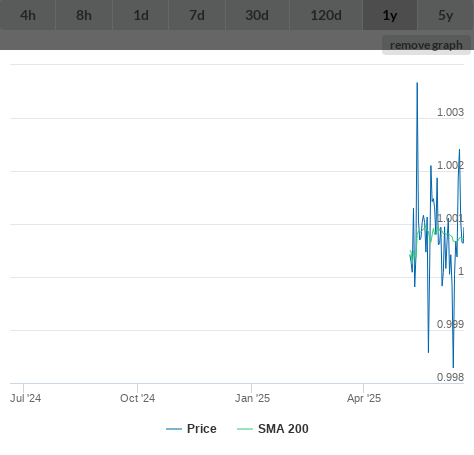The width and height of the screenshot is (474, 455).
Task: Click the Apr '25 axis label
Action: coord(364,398)
